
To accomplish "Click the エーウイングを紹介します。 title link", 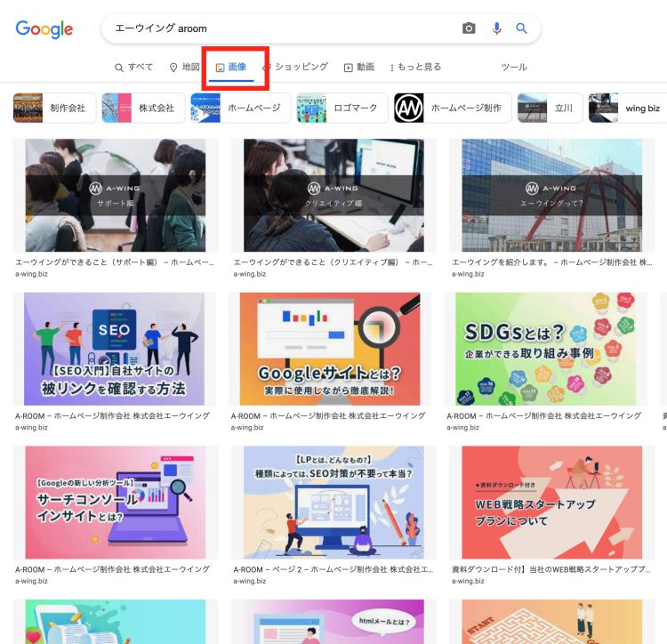I will [x=551, y=262].
